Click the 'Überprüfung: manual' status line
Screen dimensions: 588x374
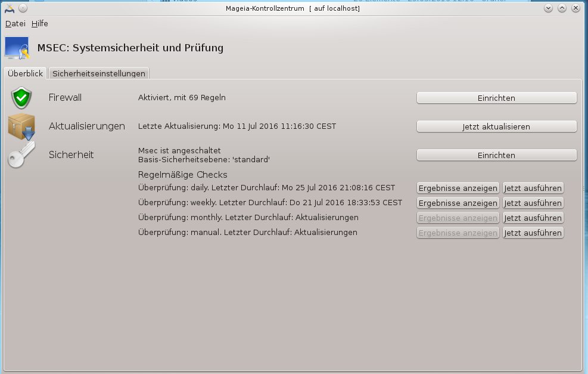247,233
